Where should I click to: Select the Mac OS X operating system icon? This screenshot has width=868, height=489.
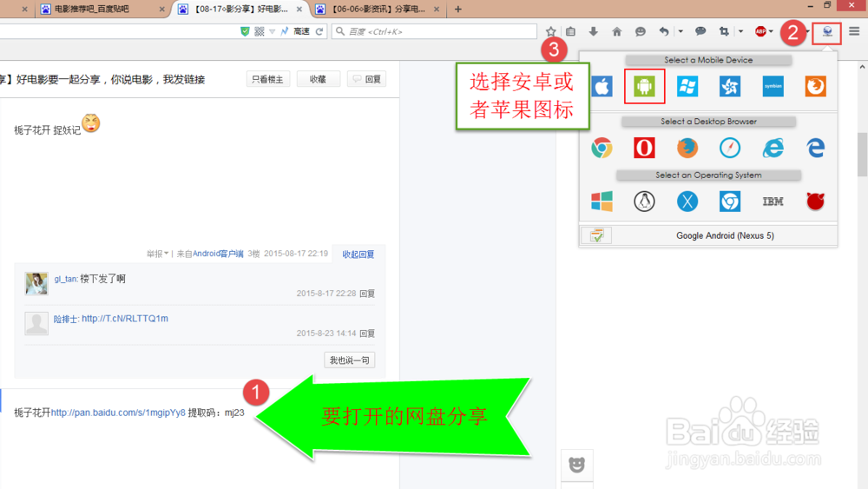click(687, 202)
